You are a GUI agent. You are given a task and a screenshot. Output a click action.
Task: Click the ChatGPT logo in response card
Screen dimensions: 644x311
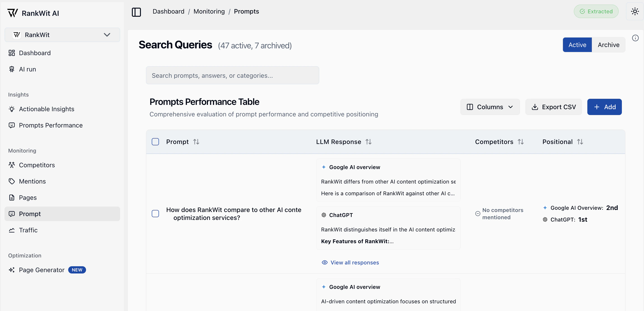[324, 215]
